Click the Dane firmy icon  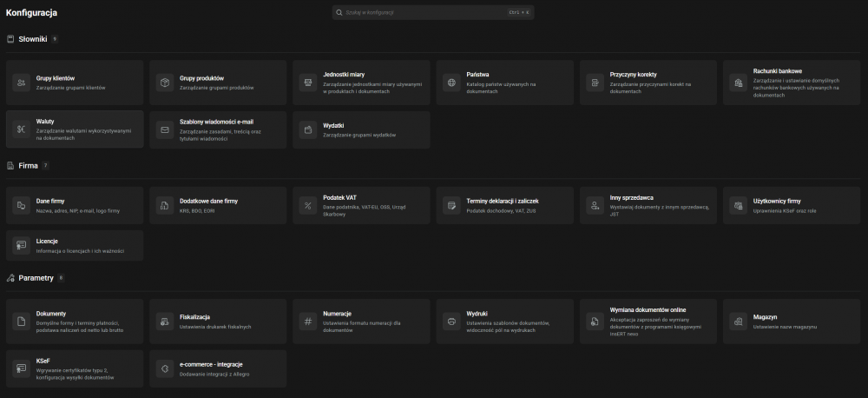pyautogui.click(x=21, y=206)
